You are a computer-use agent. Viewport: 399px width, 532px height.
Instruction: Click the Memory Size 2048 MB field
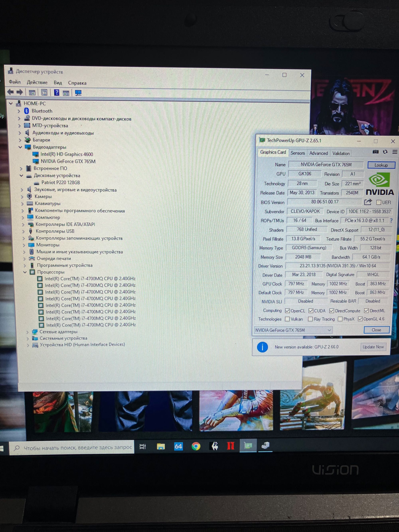click(303, 257)
